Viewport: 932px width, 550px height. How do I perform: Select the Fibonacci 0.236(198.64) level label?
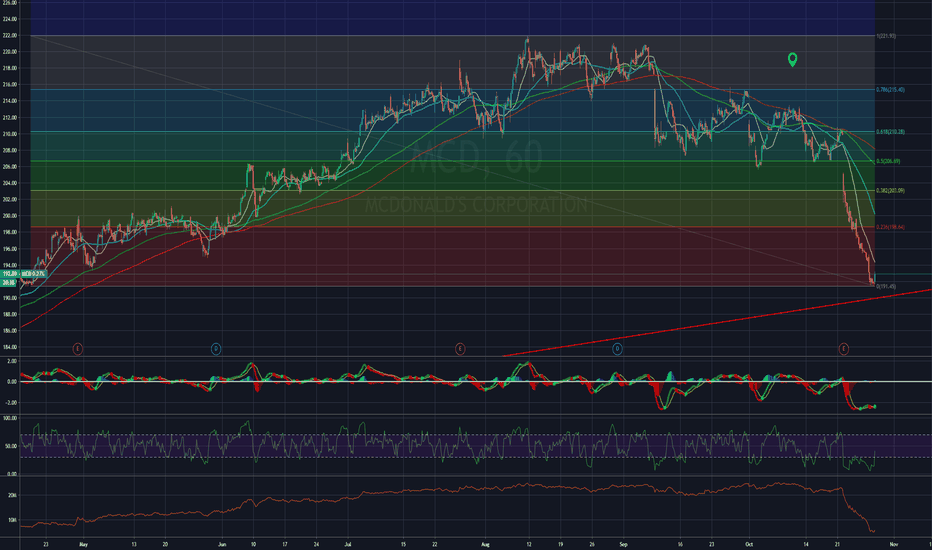pyautogui.click(x=890, y=227)
